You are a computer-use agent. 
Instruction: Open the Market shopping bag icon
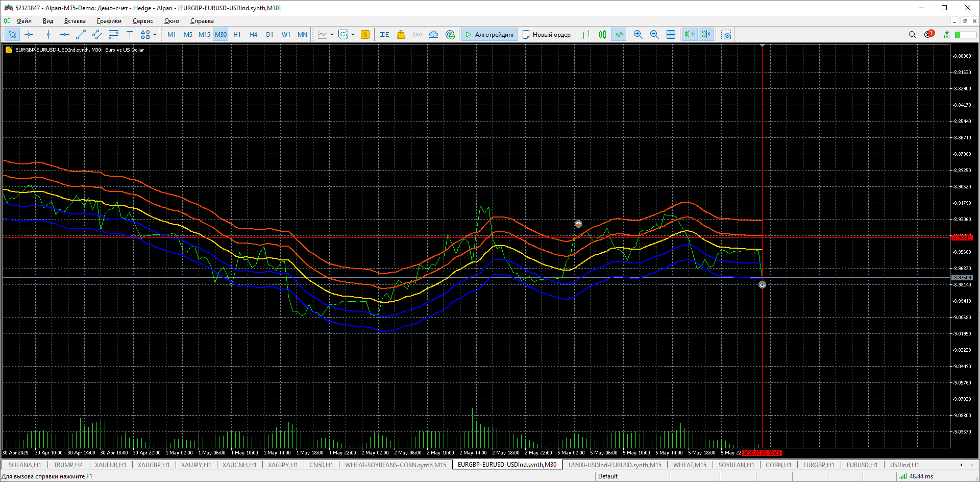coord(401,35)
